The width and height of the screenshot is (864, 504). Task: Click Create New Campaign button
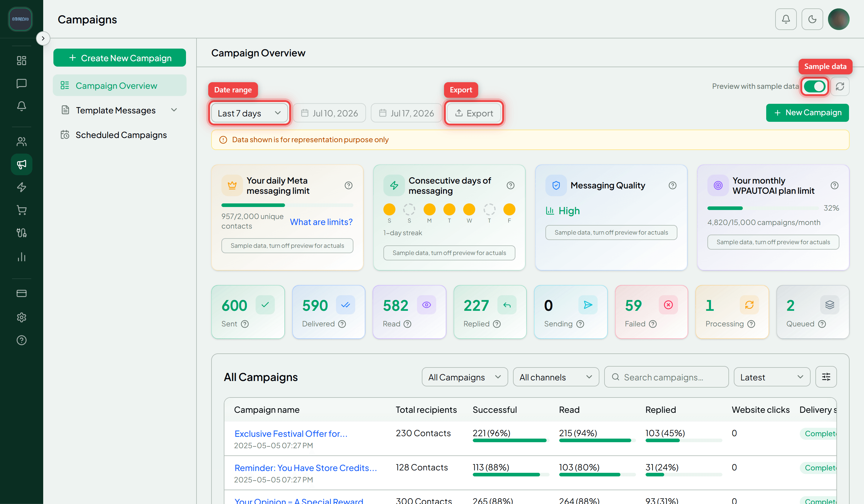(x=120, y=58)
